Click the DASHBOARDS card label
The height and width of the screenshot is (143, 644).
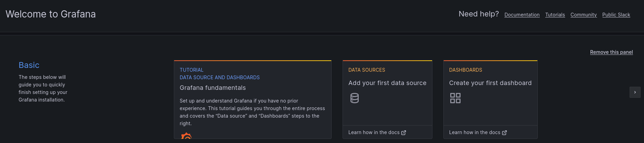465,70
